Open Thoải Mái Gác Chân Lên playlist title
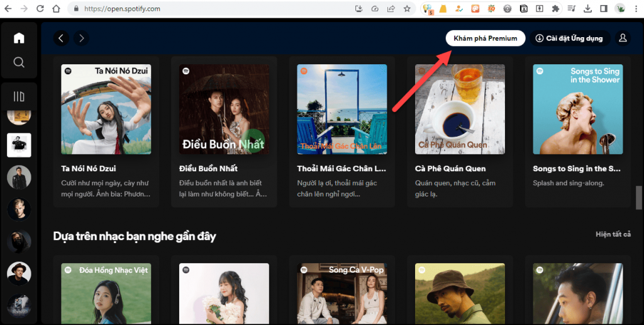644x325 pixels. (x=341, y=169)
